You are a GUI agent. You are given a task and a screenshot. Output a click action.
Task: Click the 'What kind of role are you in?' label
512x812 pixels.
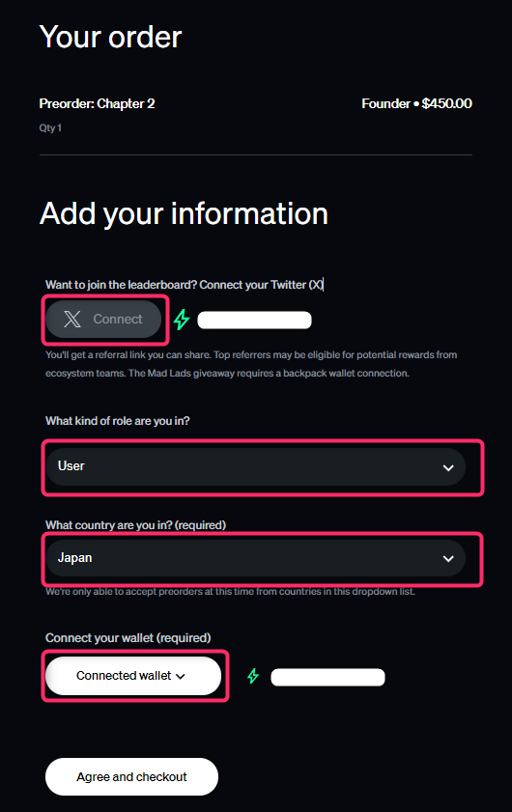[x=118, y=421]
